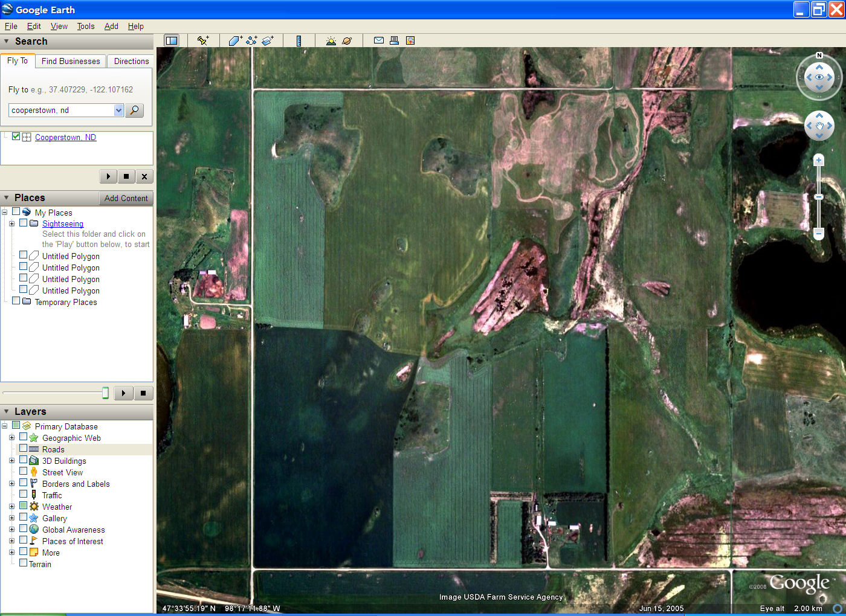Toggle the sidebar panel toolbar icon

coord(172,40)
